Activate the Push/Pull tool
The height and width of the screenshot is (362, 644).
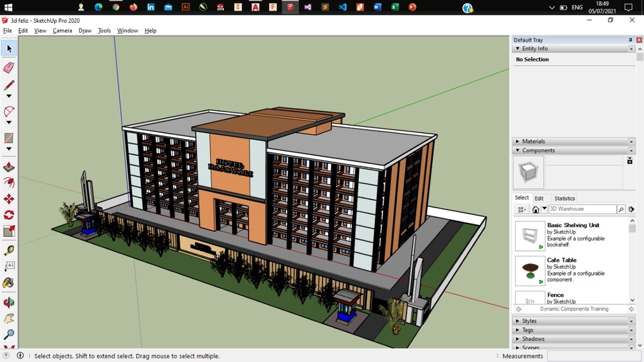9,167
